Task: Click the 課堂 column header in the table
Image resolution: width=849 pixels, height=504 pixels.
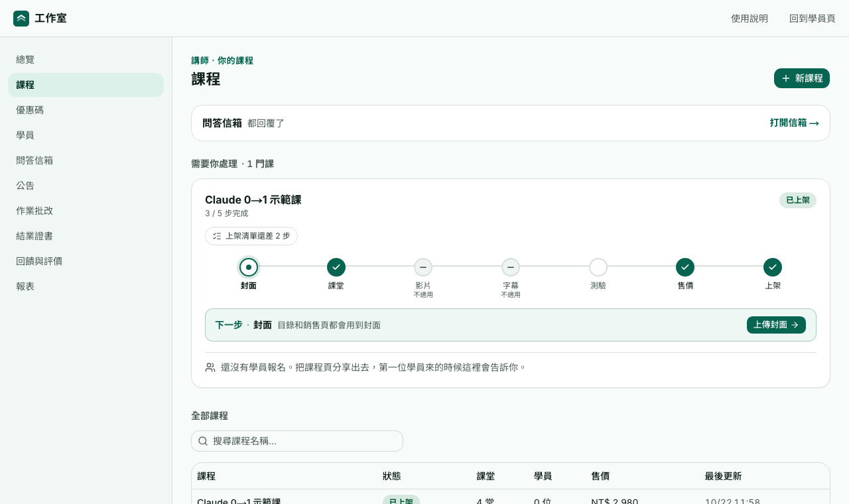Action: click(x=486, y=476)
